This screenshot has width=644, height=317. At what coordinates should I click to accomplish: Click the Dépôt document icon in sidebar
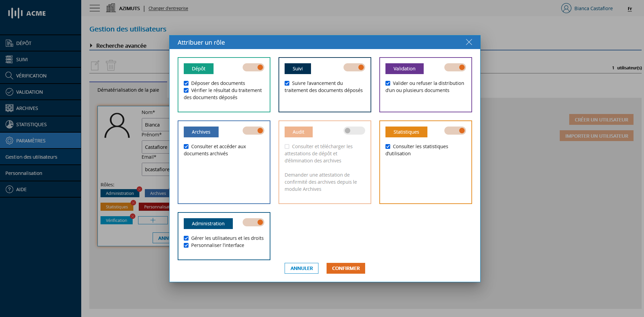[9, 43]
